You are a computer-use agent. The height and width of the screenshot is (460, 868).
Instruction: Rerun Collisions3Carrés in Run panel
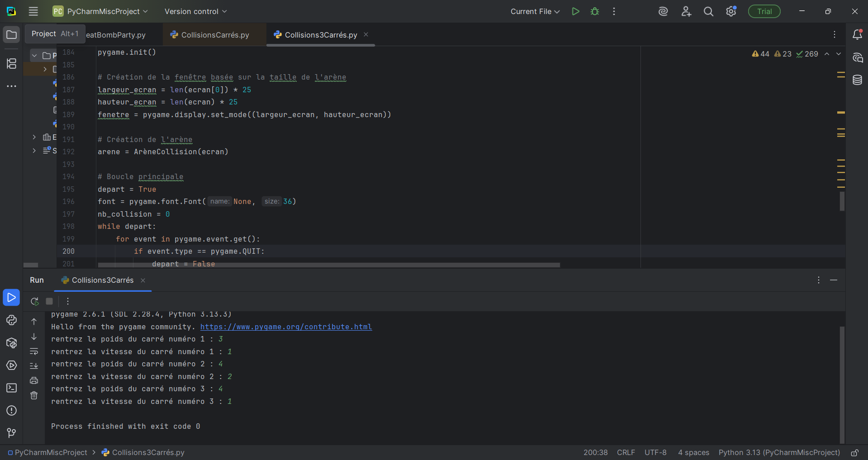coord(34,301)
